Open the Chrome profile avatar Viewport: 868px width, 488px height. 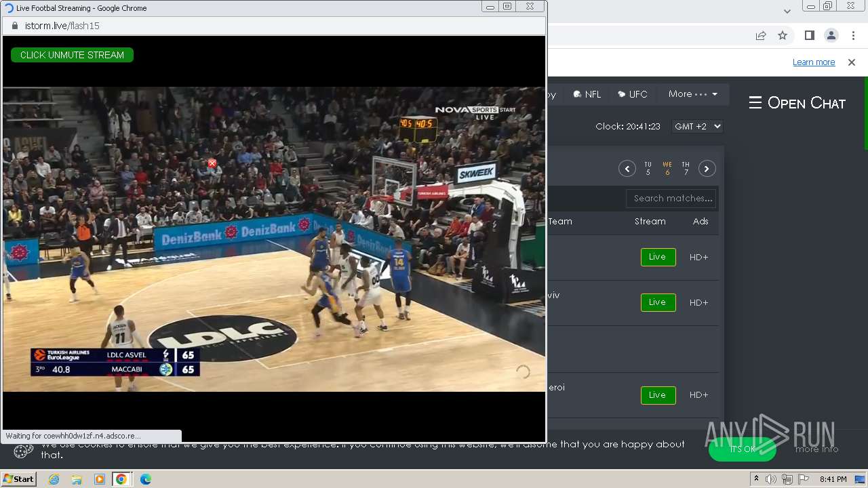(x=831, y=35)
